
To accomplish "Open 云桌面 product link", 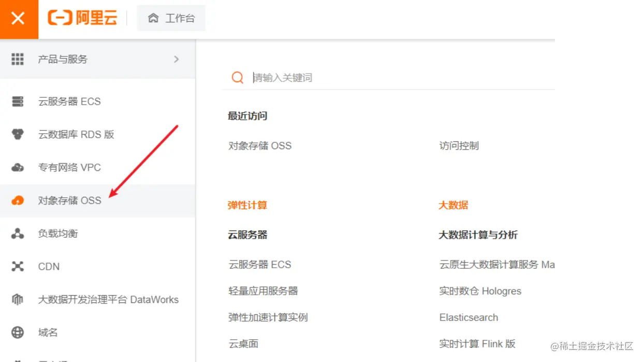I will [x=243, y=344].
